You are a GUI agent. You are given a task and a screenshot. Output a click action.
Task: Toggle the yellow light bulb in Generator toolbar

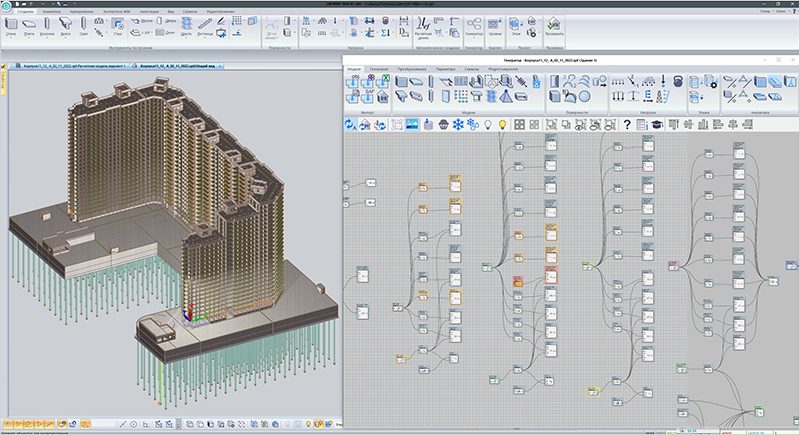click(503, 124)
